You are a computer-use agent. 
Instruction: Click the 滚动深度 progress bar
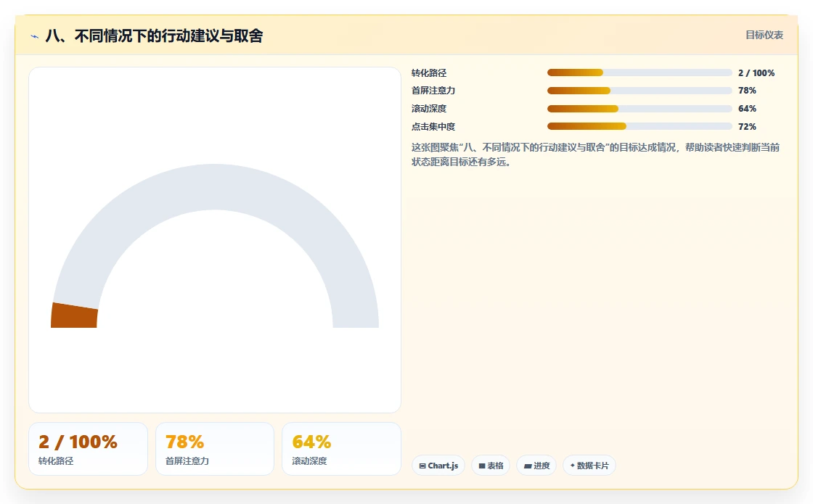[640, 109]
